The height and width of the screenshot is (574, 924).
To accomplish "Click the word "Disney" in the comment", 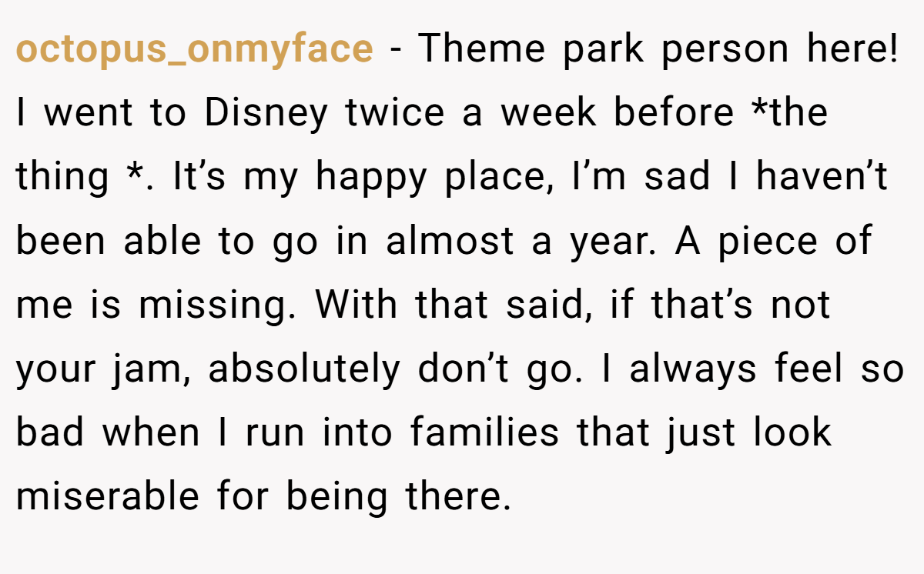I will click(x=266, y=113).
